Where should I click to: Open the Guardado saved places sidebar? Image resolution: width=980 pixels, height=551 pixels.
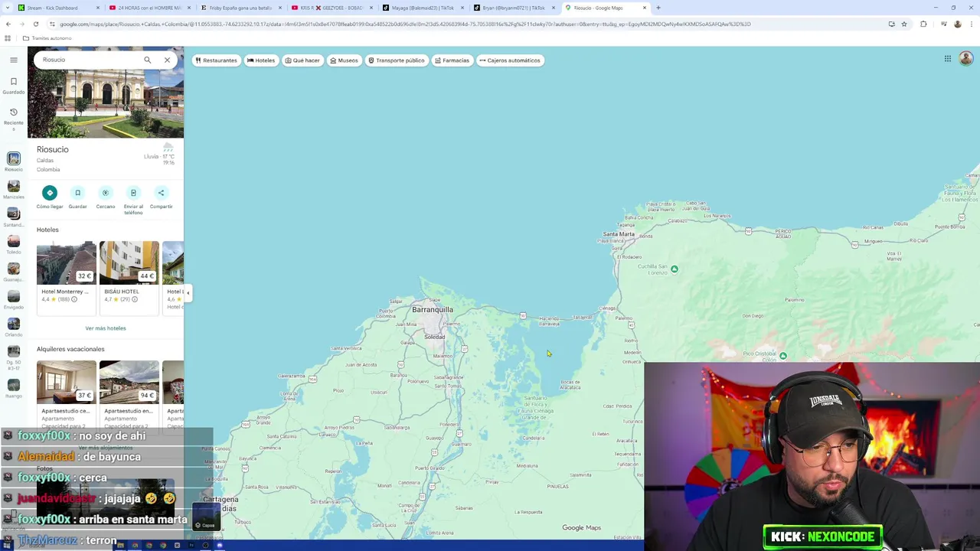click(x=13, y=85)
